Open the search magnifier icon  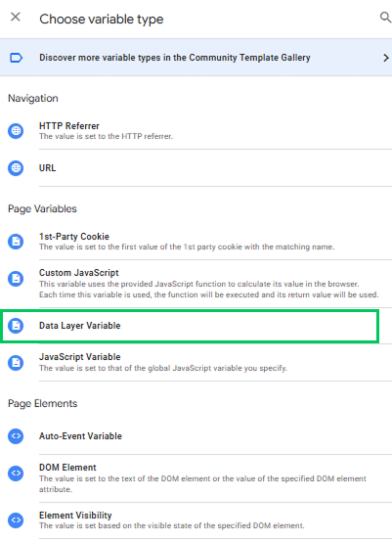[385, 18]
